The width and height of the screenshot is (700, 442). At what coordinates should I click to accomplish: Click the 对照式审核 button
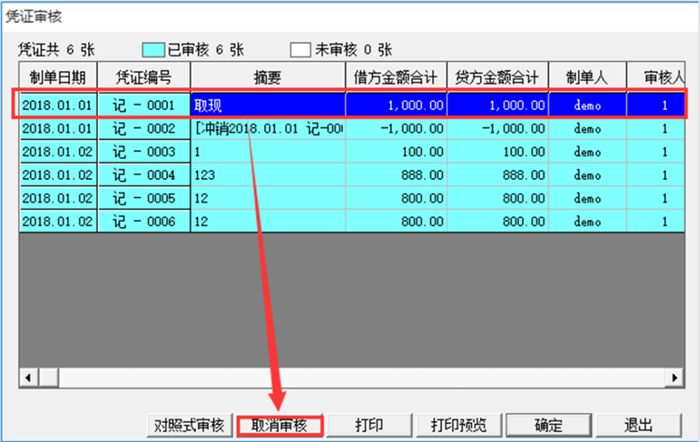click(189, 425)
